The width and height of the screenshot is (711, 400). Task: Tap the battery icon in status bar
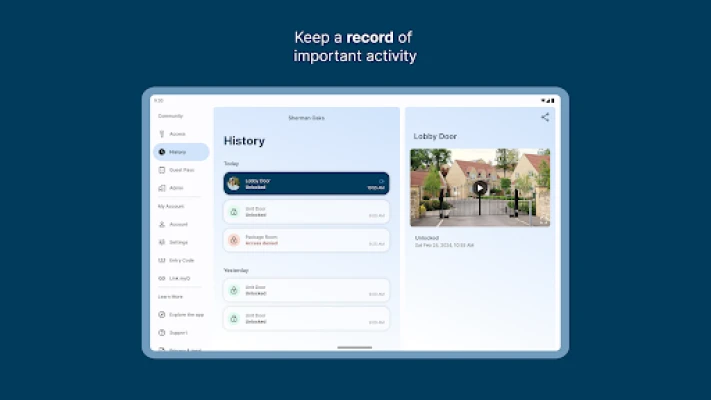(x=550, y=100)
